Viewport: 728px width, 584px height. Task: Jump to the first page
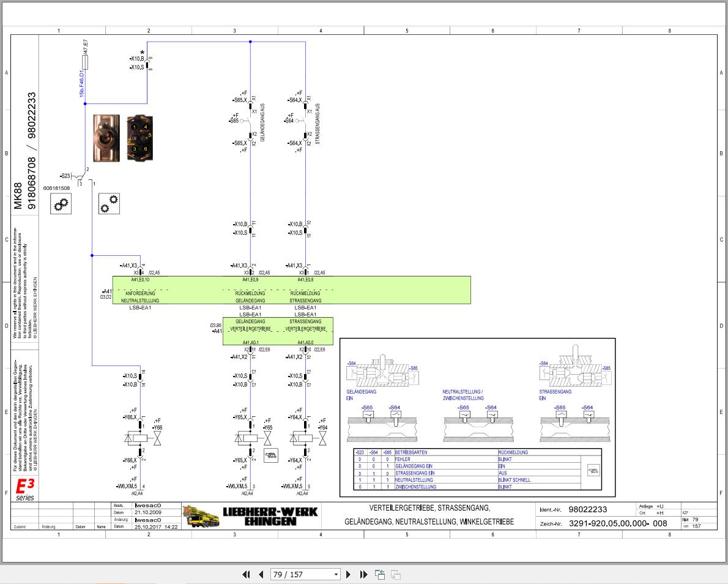point(247,575)
